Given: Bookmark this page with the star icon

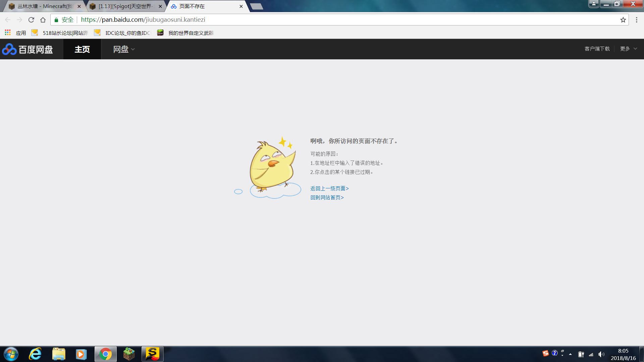Looking at the screenshot, I should 623,20.
